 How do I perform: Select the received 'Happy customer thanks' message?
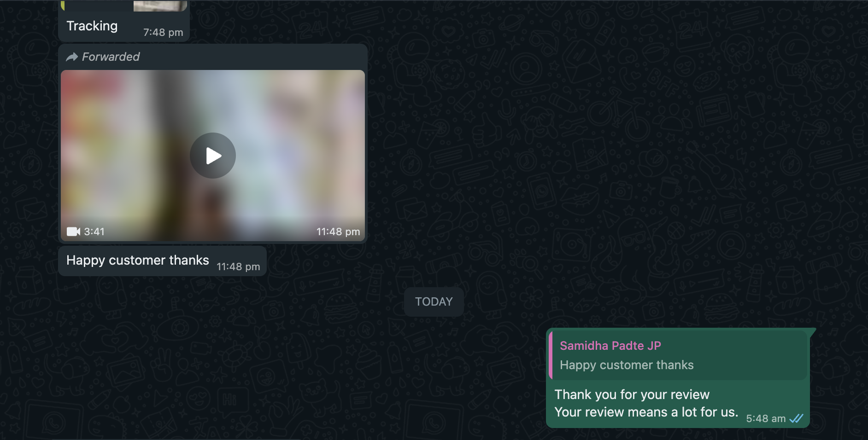click(x=137, y=261)
